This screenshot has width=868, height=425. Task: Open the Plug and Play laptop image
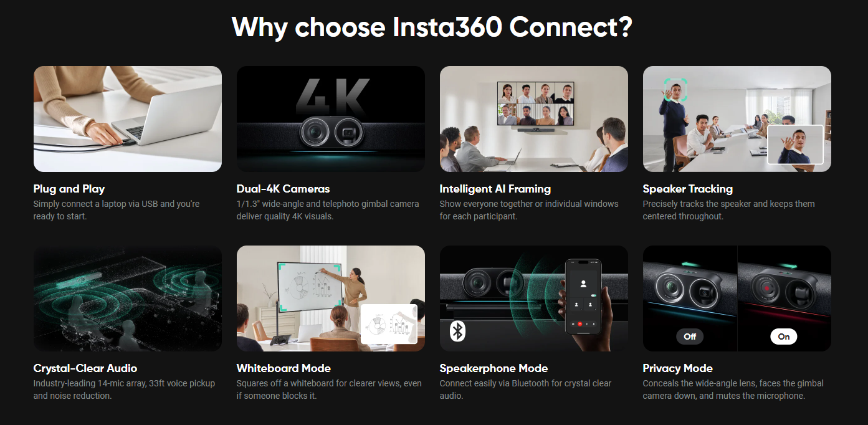[x=128, y=119]
